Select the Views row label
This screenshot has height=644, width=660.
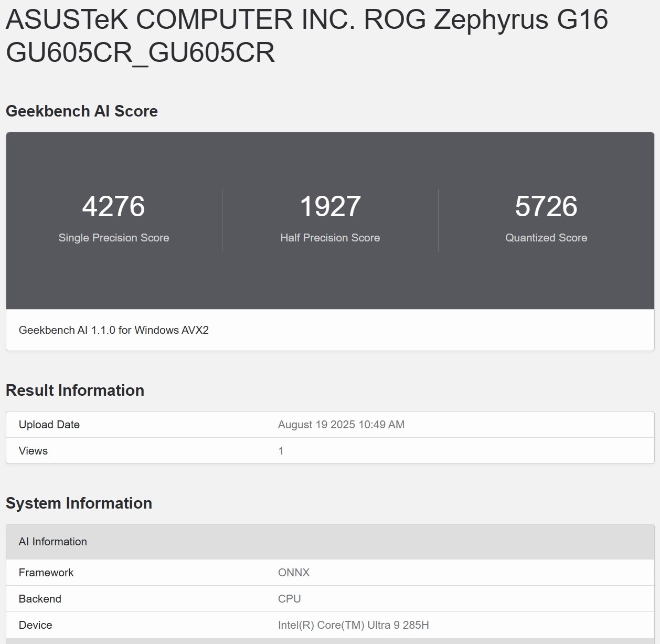tap(33, 451)
